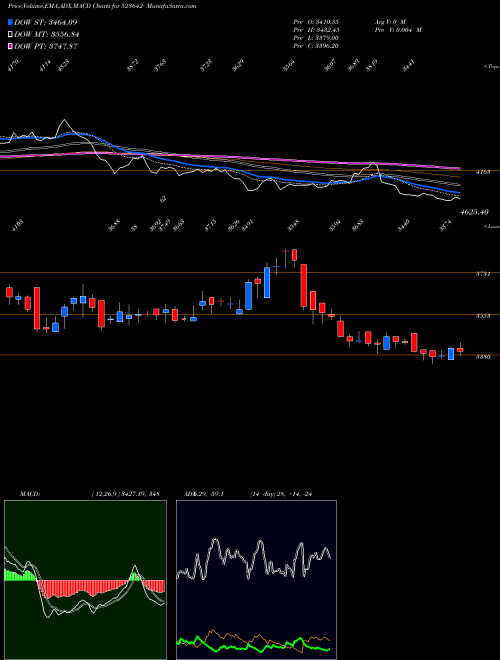Screen dimensions: 500x660
Task: Select the 'DOW MT: 3556.84' legend text
Action: [x=47, y=35]
